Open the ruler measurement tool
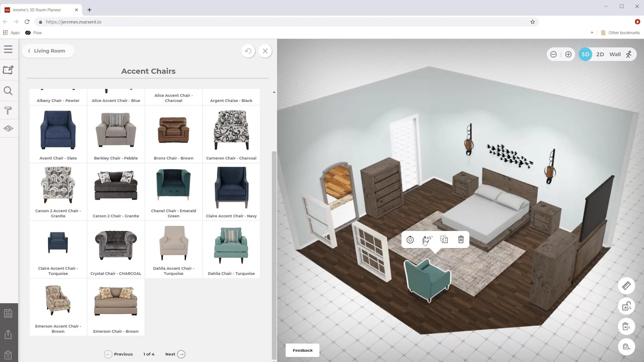This screenshot has width=644, height=362. [x=626, y=286]
